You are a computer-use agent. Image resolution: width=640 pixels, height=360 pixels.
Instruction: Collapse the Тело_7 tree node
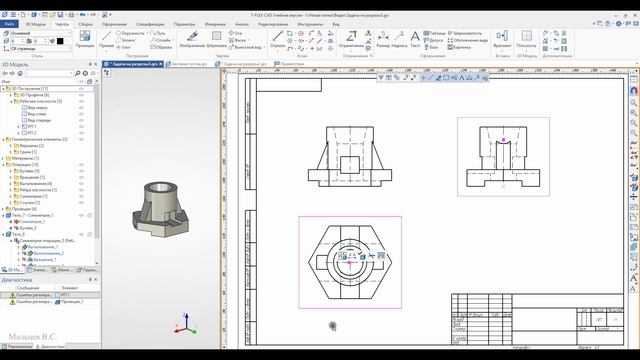tap(3, 215)
